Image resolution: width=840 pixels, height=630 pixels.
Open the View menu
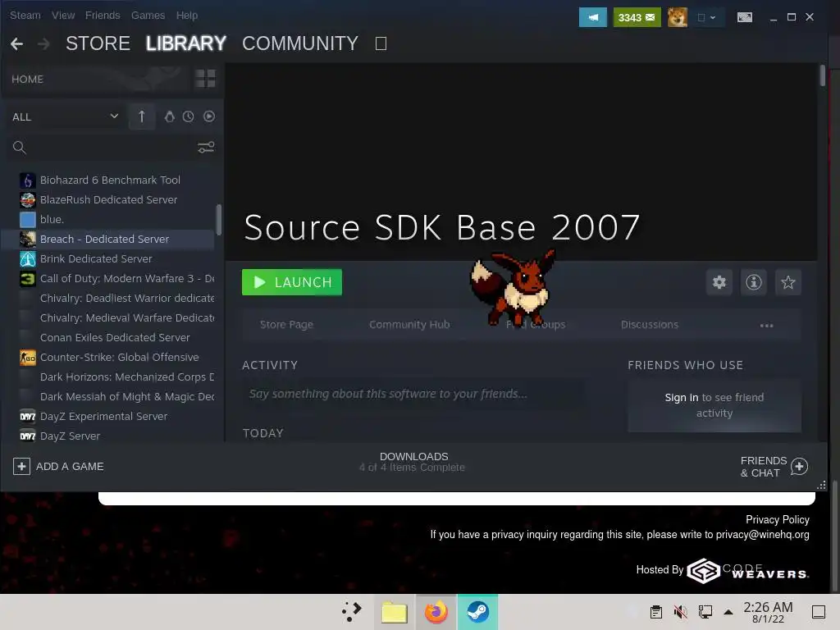(63, 15)
